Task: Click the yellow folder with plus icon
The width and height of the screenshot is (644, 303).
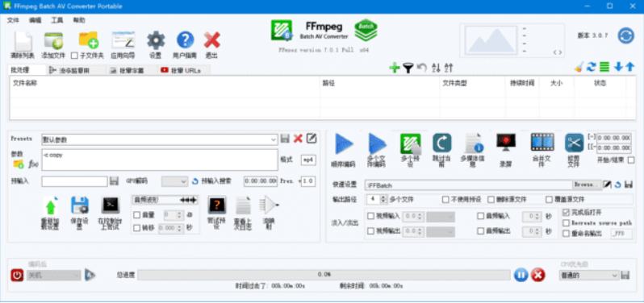Action: coord(88,40)
